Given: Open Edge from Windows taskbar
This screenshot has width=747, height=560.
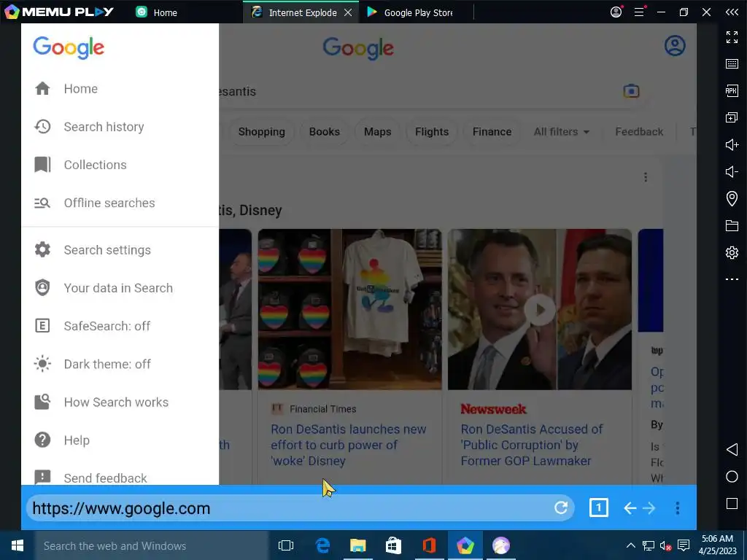Looking at the screenshot, I should 322,545.
